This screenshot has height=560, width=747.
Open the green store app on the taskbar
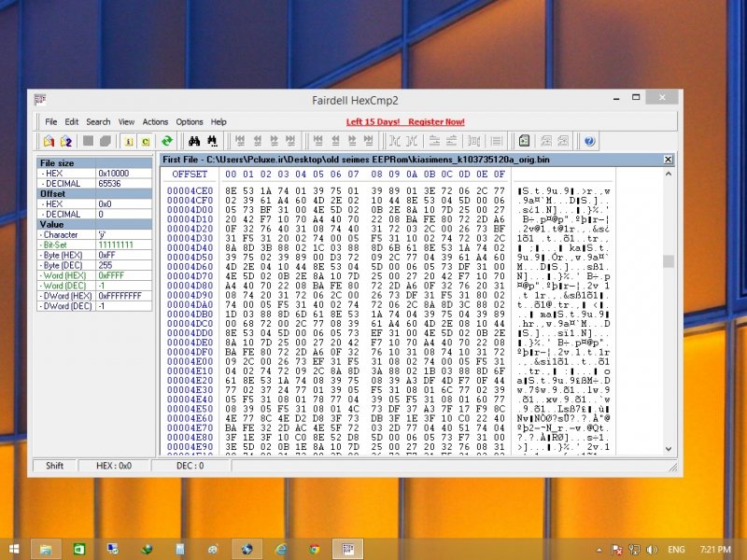(79, 549)
